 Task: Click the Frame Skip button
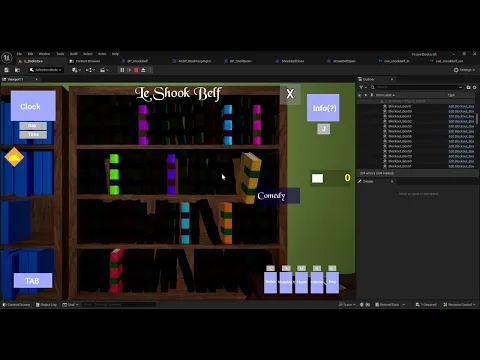click(x=129, y=70)
